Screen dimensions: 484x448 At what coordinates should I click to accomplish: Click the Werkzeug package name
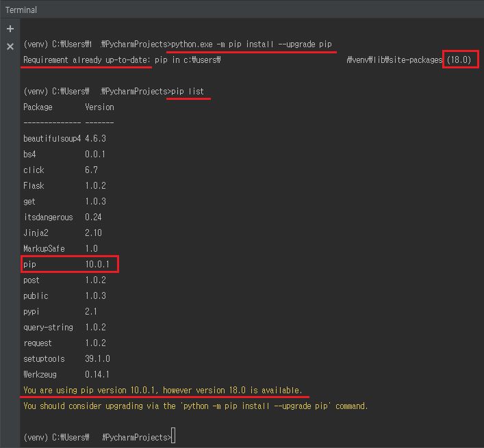[40, 374]
